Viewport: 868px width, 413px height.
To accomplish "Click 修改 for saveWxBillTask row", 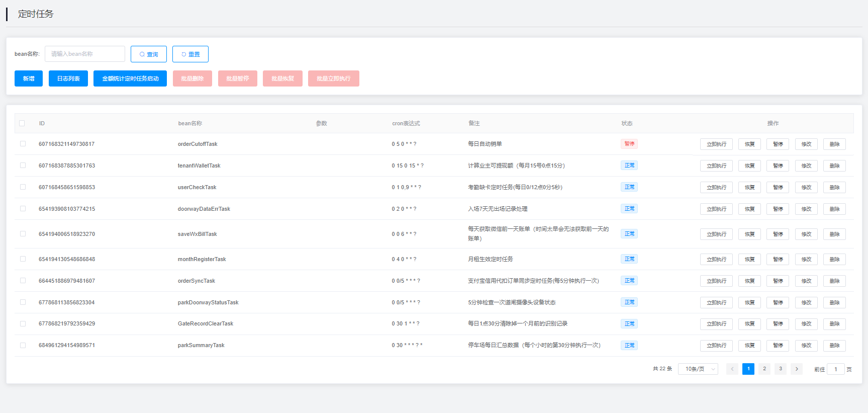I will pyautogui.click(x=806, y=234).
